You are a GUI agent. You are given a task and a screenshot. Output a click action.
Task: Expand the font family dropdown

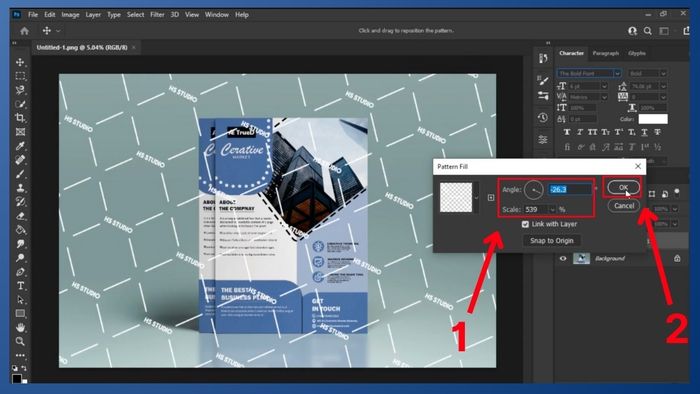[617, 73]
